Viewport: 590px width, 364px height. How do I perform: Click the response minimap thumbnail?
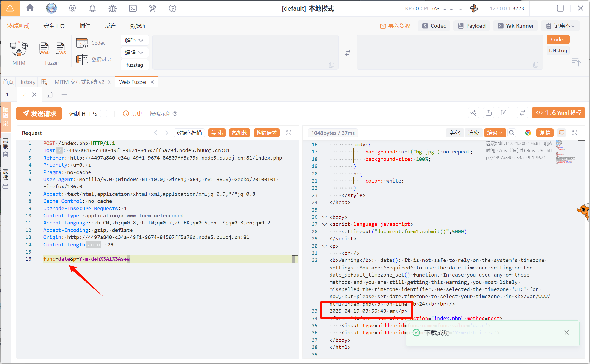click(x=566, y=152)
